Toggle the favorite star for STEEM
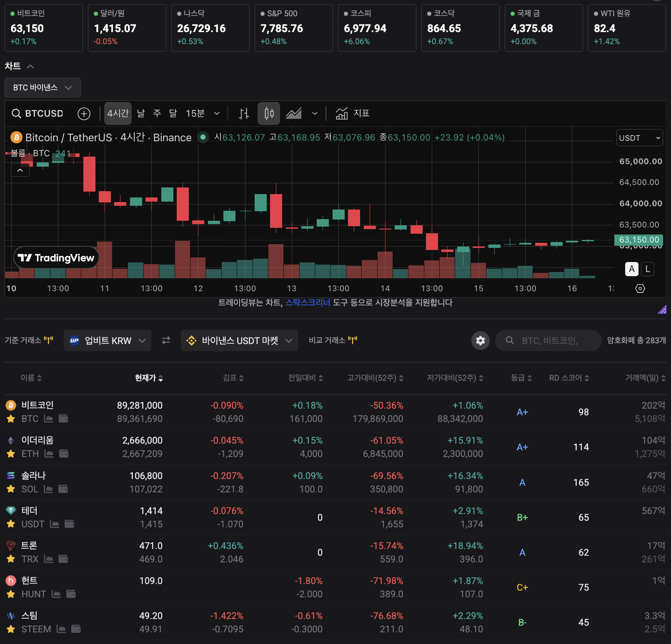 coord(11,629)
